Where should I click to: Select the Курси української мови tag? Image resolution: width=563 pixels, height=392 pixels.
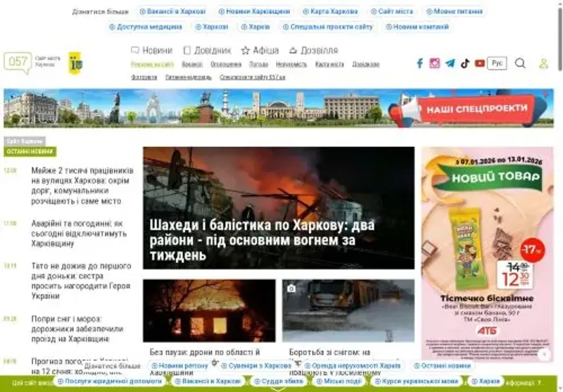417,381
